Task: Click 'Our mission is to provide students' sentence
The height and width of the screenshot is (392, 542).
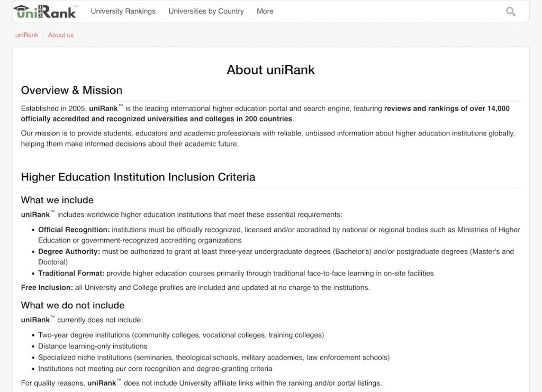Action: 267,139
